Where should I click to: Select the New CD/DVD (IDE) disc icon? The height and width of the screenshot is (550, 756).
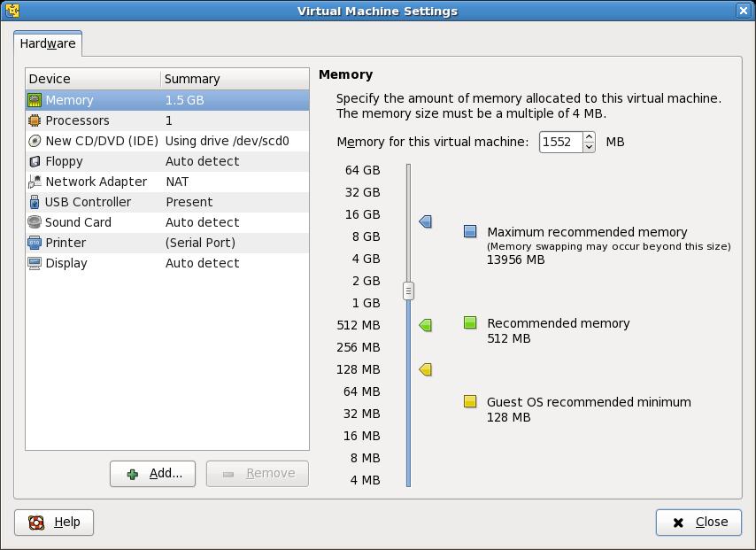[35, 141]
